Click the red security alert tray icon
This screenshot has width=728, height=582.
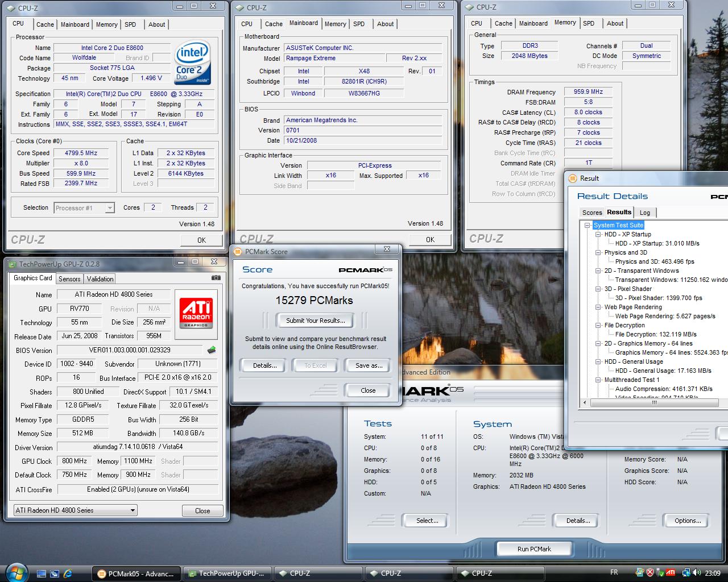point(650,573)
